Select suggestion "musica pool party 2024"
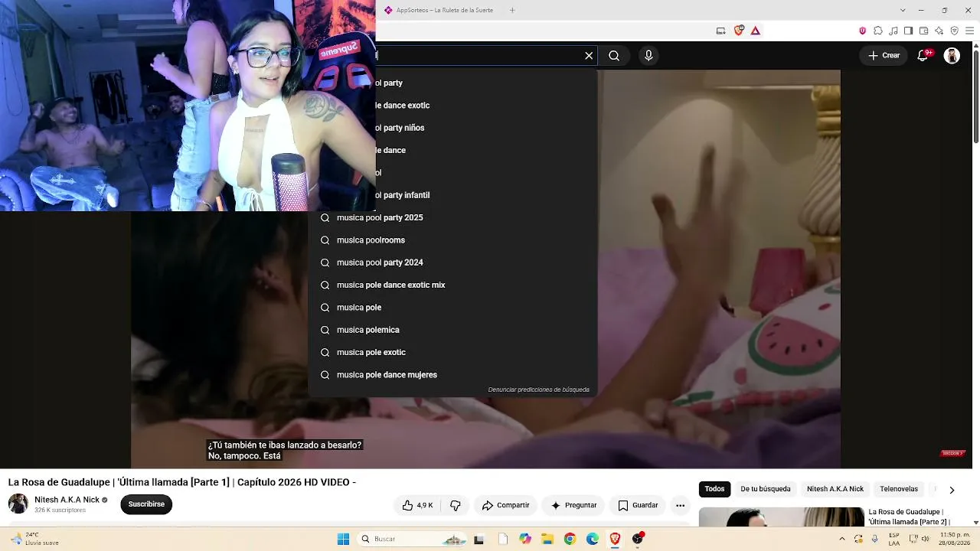This screenshot has height=551, width=980. point(452,262)
